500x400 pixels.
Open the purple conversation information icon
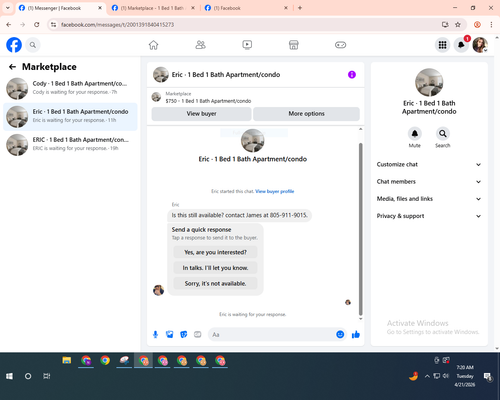pos(352,75)
